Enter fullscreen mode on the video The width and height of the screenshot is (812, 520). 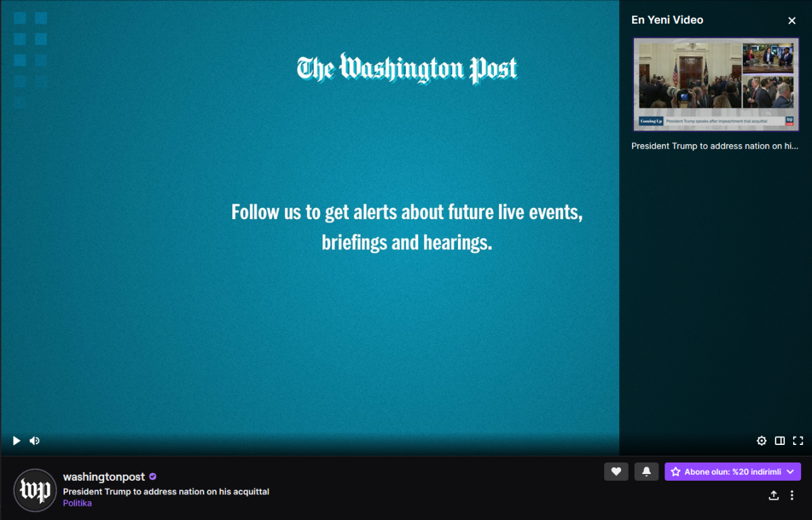798,441
